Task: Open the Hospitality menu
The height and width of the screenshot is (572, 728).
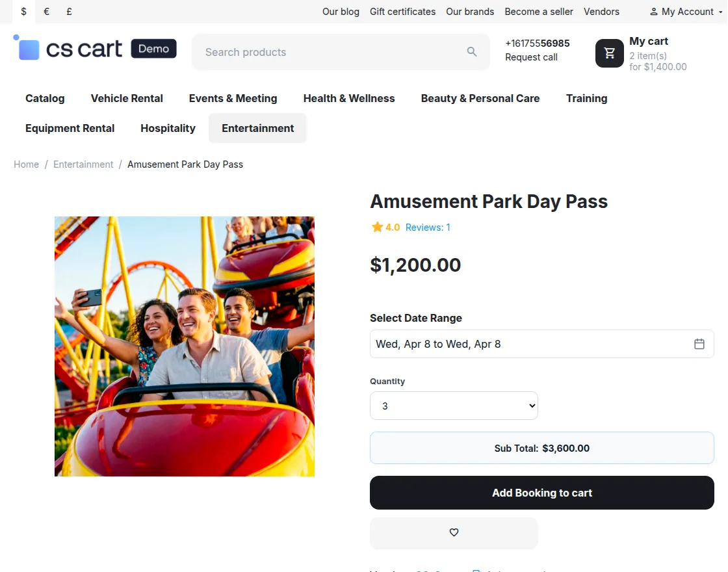Action: point(168,128)
